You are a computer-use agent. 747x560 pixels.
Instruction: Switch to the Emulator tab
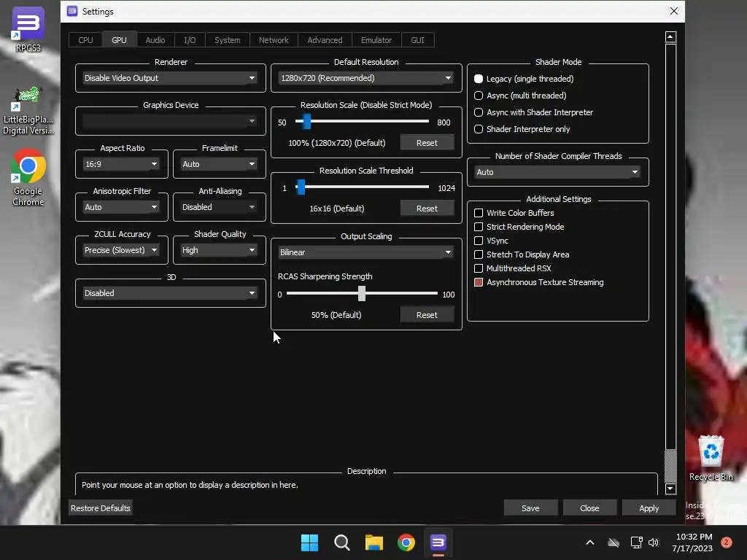point(376,40)
